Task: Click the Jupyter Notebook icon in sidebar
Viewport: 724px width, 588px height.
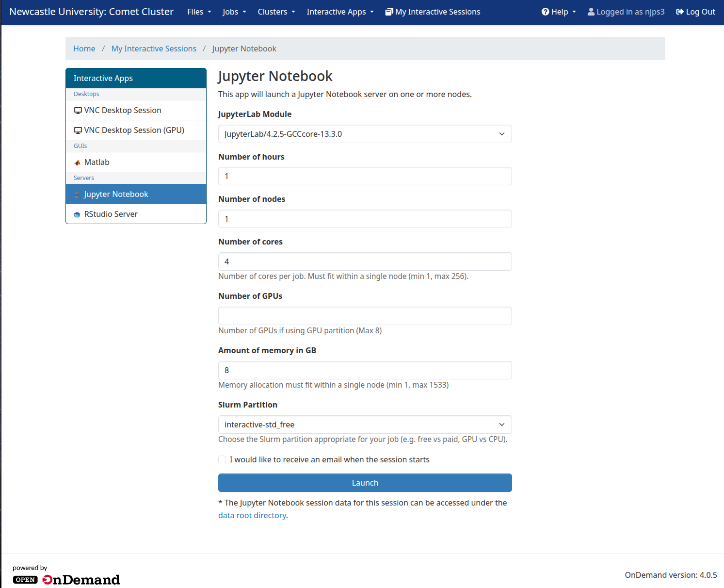Action: tap(77, 195)
